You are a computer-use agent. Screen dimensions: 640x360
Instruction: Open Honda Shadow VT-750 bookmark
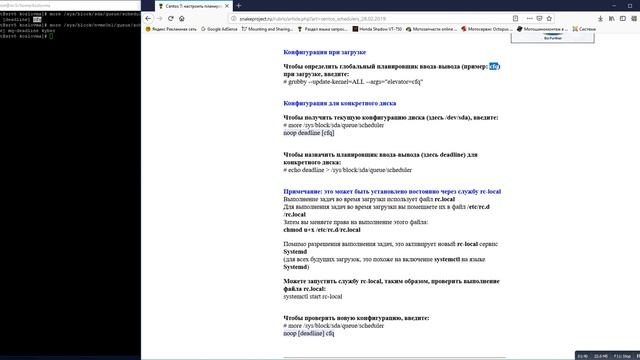(x=377, y=29)
